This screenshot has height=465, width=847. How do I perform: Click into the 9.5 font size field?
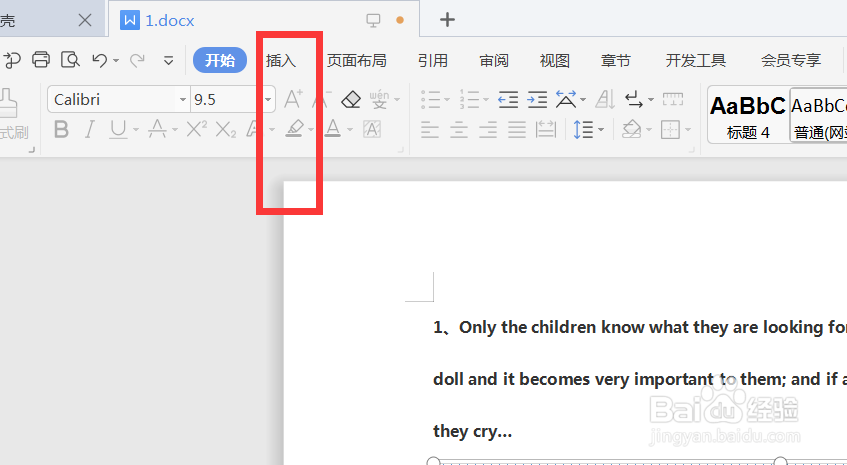pos(226,100)
